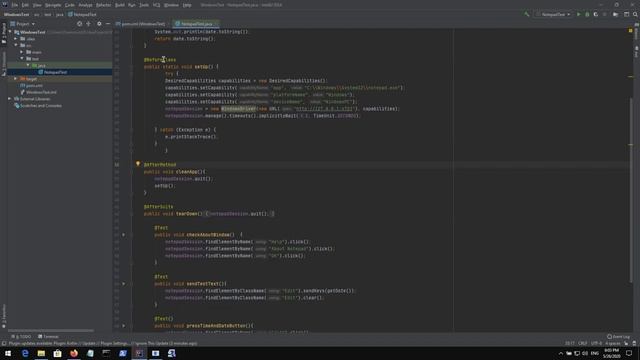Click the locate-in-tree target icon in Project panel
The width and height of the screenshot is (640, 360).
click(x=79, y=24)
